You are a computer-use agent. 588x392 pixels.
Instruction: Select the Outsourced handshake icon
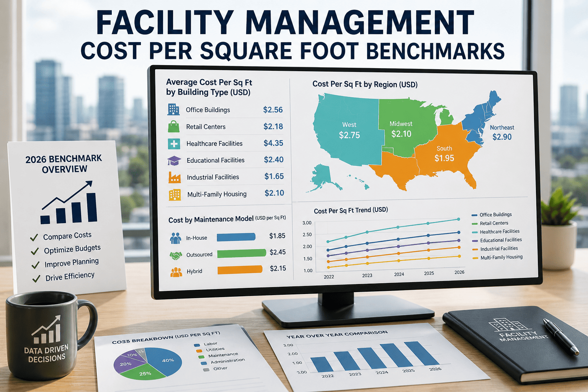click(x=176, y=255)
